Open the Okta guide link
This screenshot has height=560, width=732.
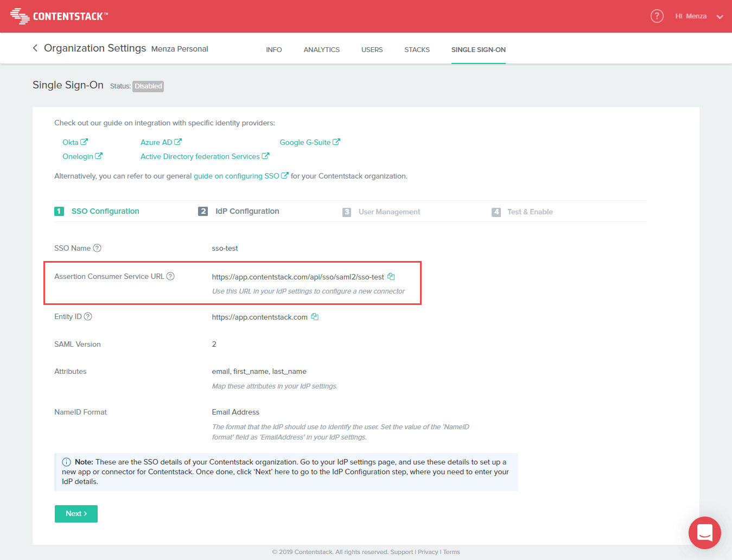click(75, 142)
